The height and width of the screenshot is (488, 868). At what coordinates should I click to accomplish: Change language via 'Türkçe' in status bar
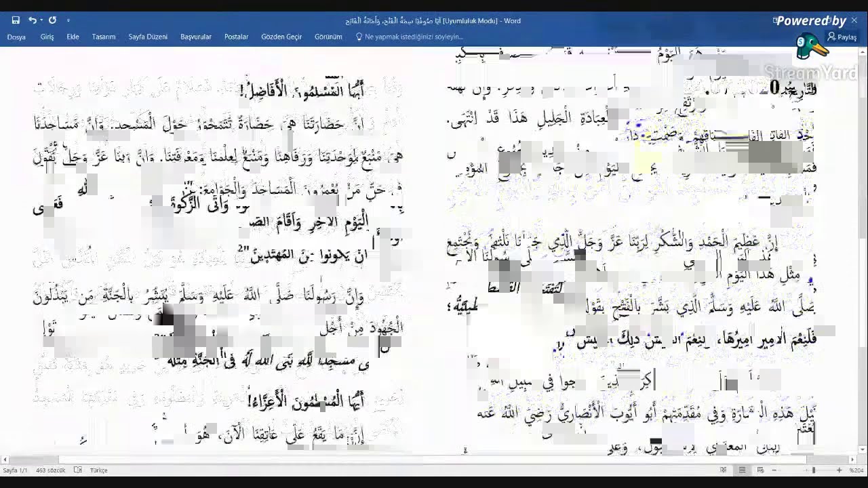tap(99, 470)
